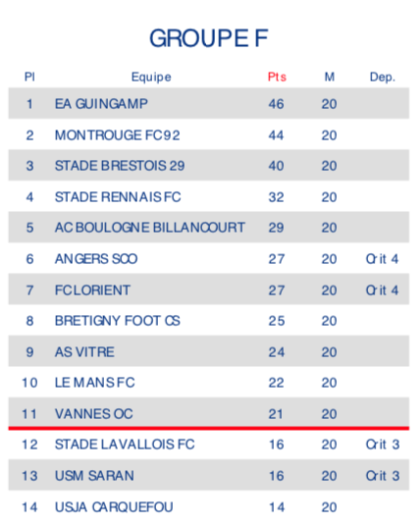The image size is (420, 524).
Task: Click BRETIGNY FOOT CS team name
Action: 118,321
